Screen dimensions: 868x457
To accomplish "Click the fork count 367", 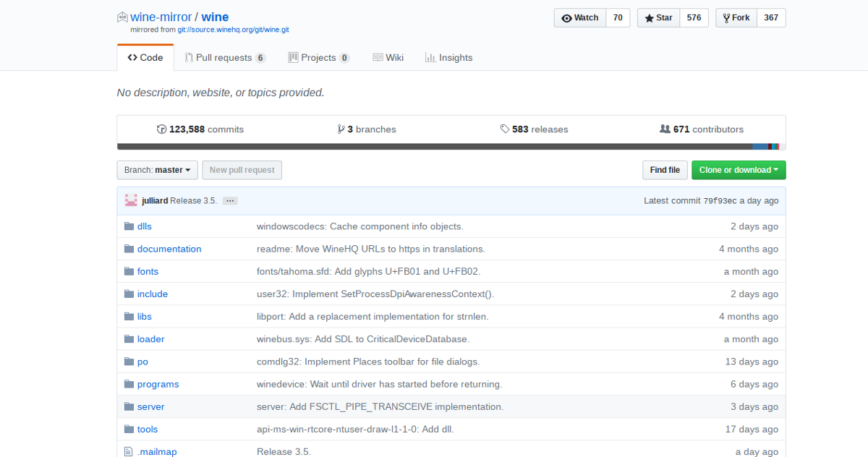I will click(x=771, y=17).
